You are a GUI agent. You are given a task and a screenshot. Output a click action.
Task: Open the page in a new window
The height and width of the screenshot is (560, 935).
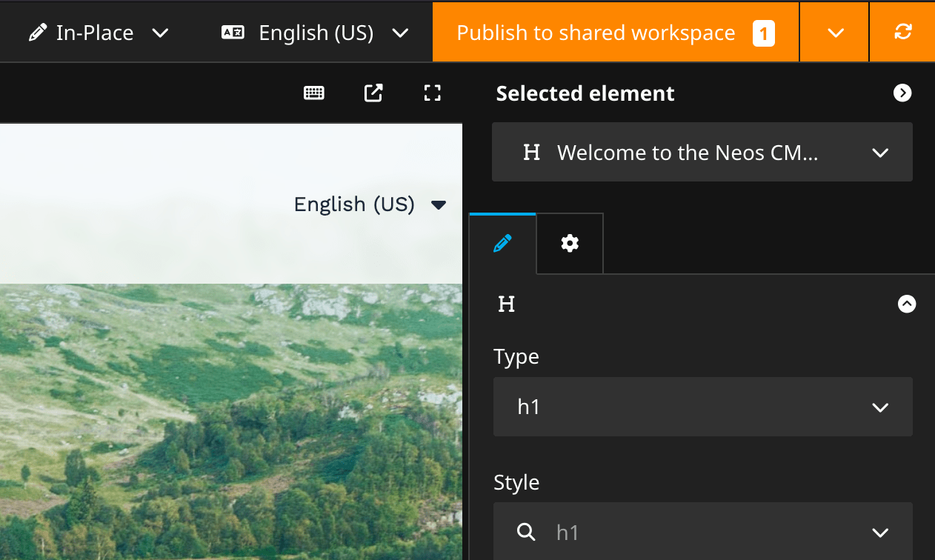tap(373, 93)
